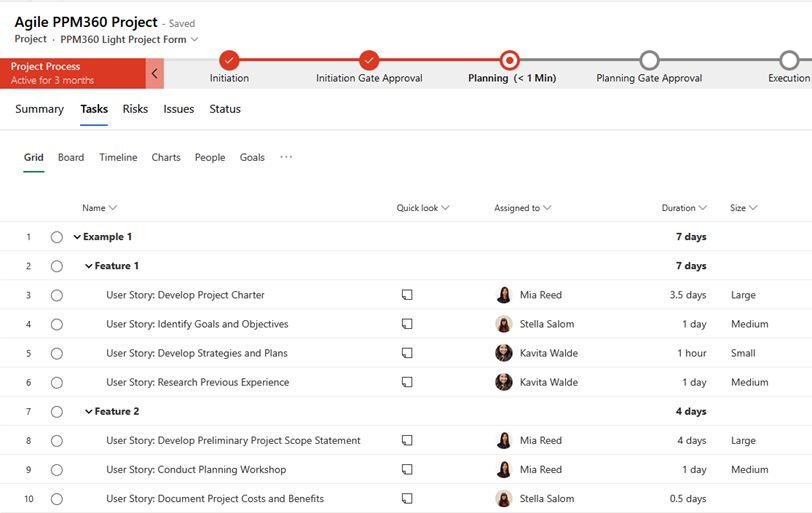Screen dimensions: 812x513
Task: Mark Example 1 task as complete
Action: [x=57, y=237]
